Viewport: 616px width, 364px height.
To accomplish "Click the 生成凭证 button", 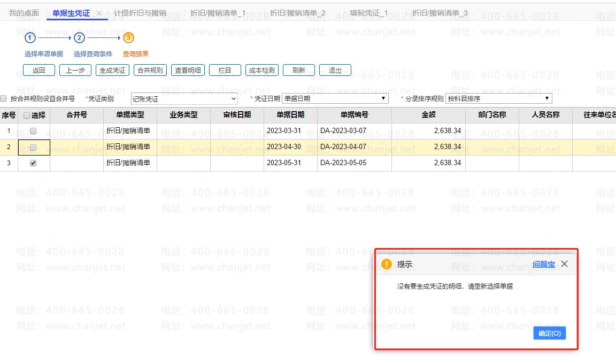I will click(x=112, y=70).
